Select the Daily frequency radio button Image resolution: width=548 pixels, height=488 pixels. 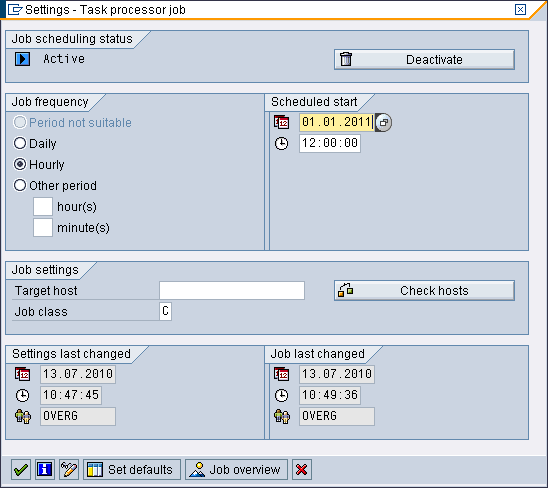click(x=20, y=143)
